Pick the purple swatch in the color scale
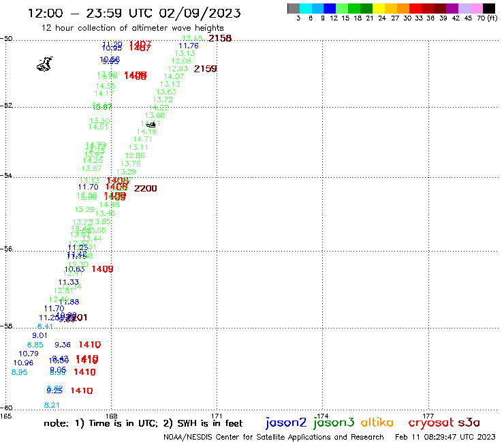The width and height of the screenshot is (504, 443). 452,8
